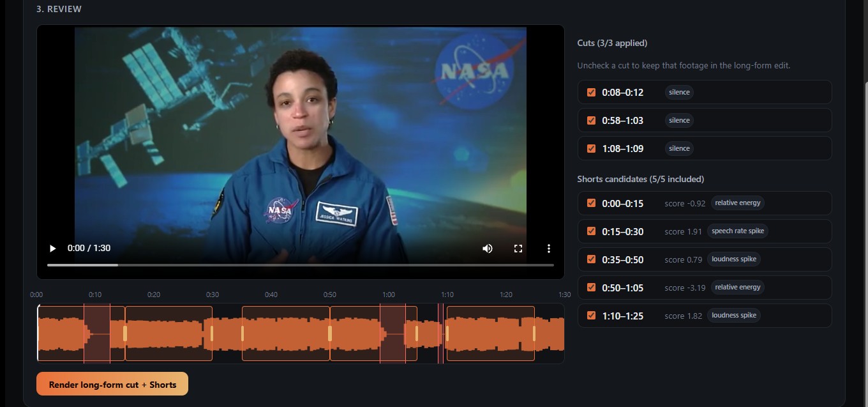Screen dimensions: 868x407
Task: Click the score -0.92 value
Action: point(685,204)
